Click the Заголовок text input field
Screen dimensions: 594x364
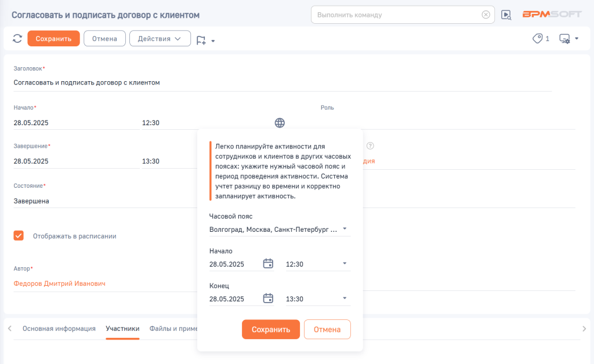point(282,83)
